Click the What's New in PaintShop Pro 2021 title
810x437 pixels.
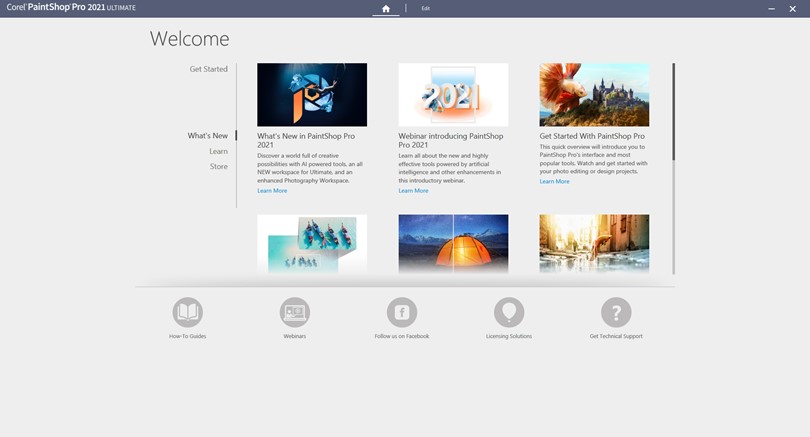306,141
